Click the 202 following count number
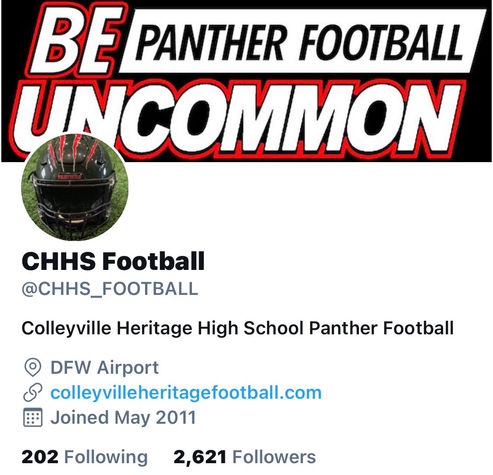Screen dimensions: 493x475 coord(40,457)
